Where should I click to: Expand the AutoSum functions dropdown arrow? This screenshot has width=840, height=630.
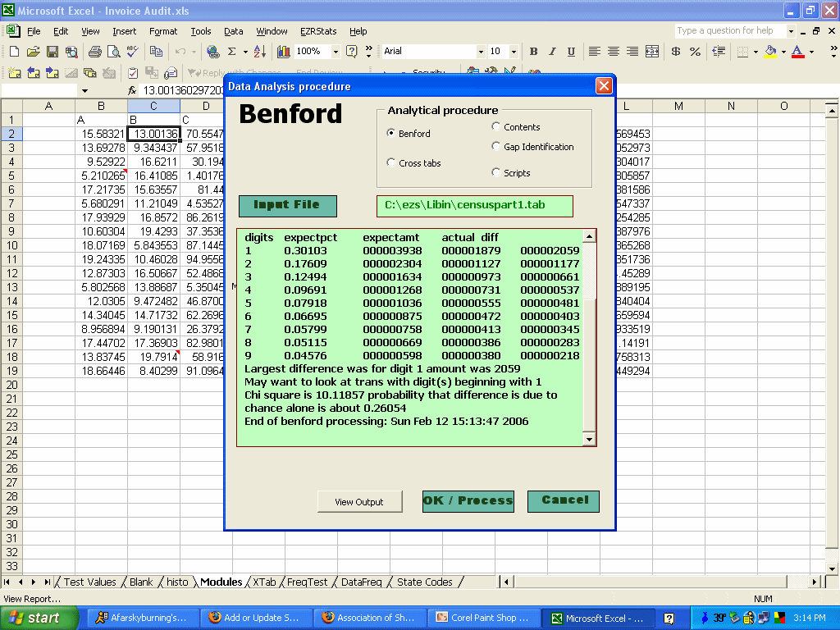tap(245, 52)
